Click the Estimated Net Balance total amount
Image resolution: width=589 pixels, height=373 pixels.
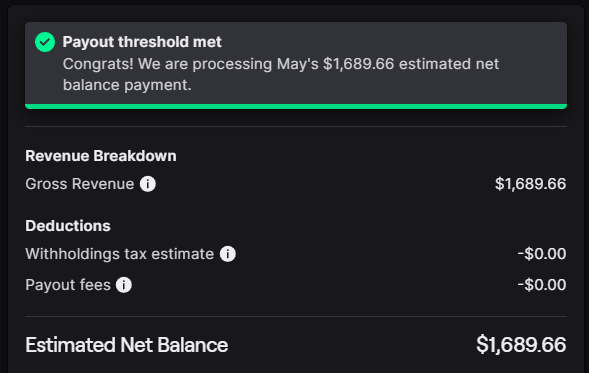click(521, 345)
